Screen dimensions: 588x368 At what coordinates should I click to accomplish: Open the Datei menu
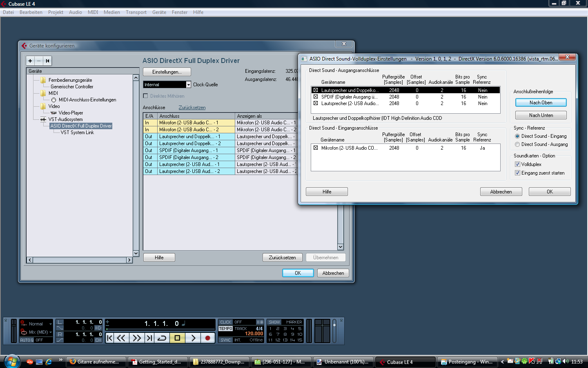click(8, 12)
